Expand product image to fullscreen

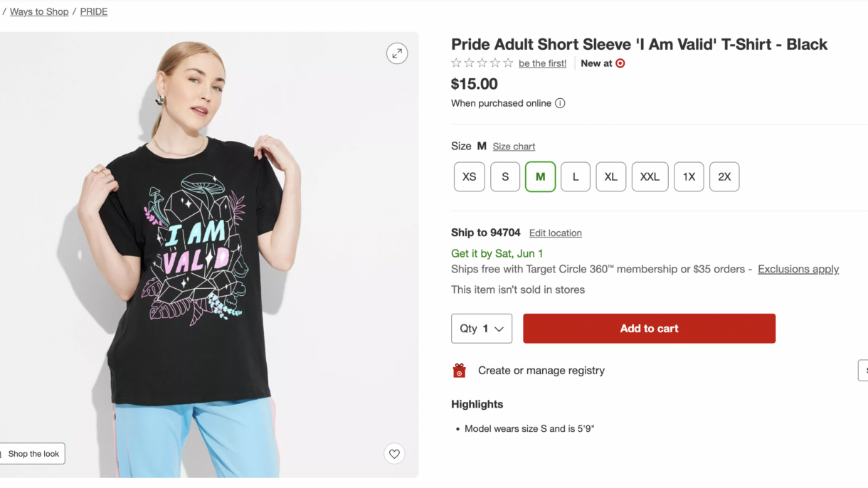tap(397, 53)
